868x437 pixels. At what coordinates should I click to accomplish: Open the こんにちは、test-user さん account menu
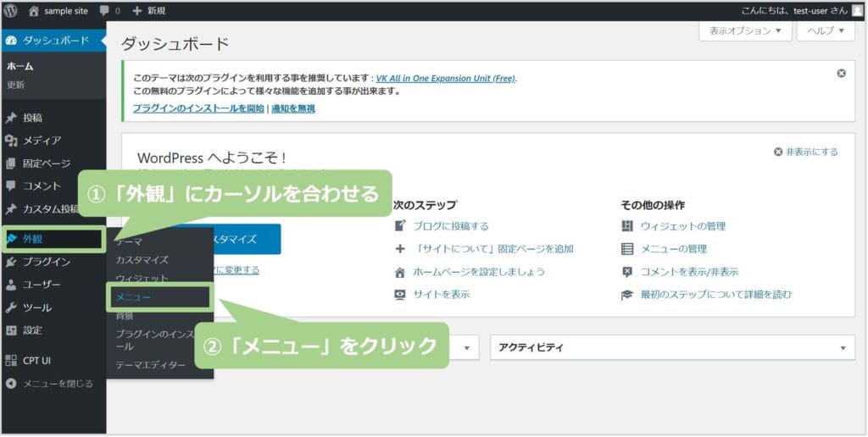802,10
